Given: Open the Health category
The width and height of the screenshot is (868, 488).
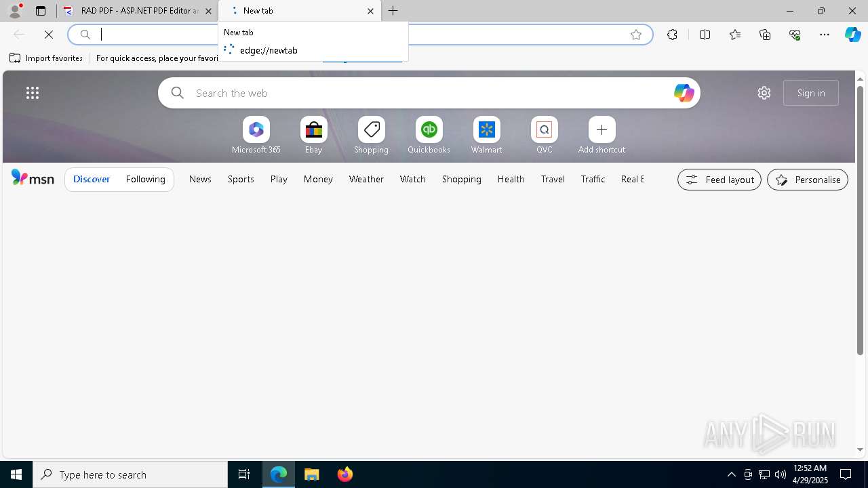Looking at the screenshot, I should click(511, 179).
